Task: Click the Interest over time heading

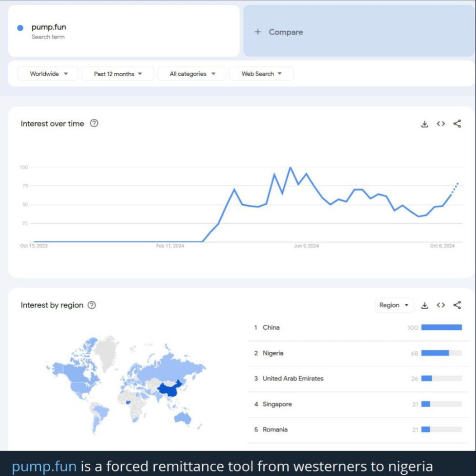Action: (x=52, y=124)
